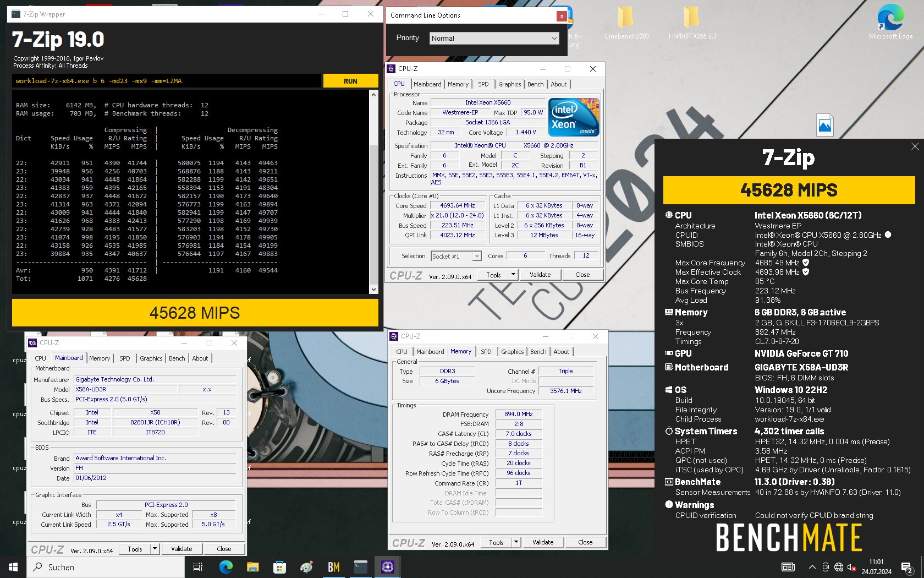Open Bench tab in top CPU-Z window
924x578 pixels.
click(x=535, y=84)
